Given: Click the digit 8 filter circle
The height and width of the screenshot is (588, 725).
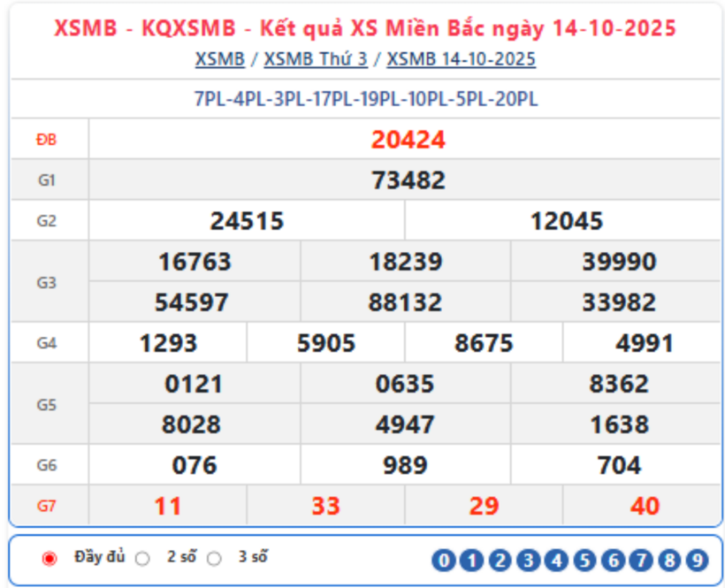Looking at the screenshot, I should [669, 560].
